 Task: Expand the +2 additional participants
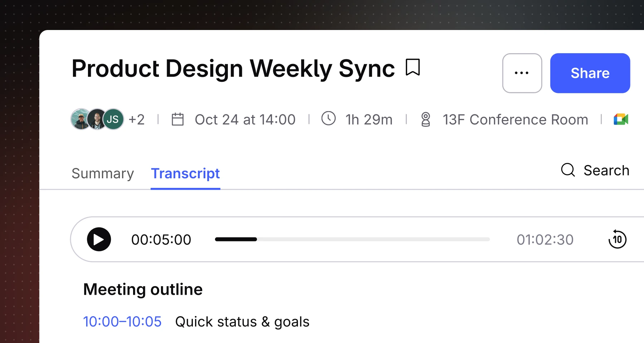(x=136, y=120)
